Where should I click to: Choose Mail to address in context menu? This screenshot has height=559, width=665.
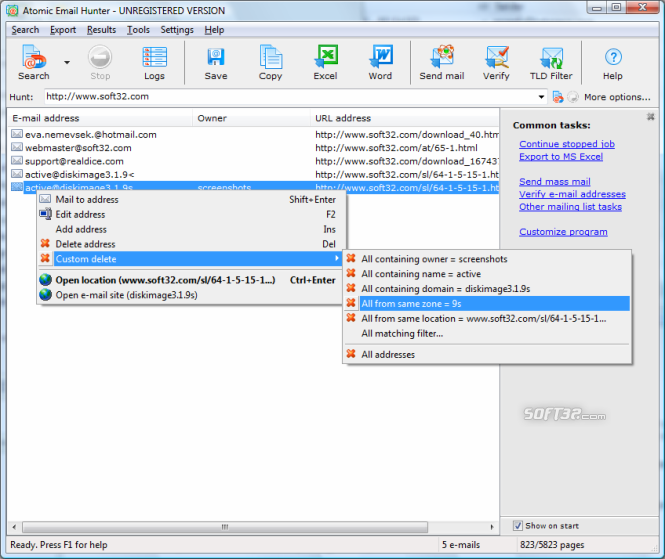click(x=190, y=199)
